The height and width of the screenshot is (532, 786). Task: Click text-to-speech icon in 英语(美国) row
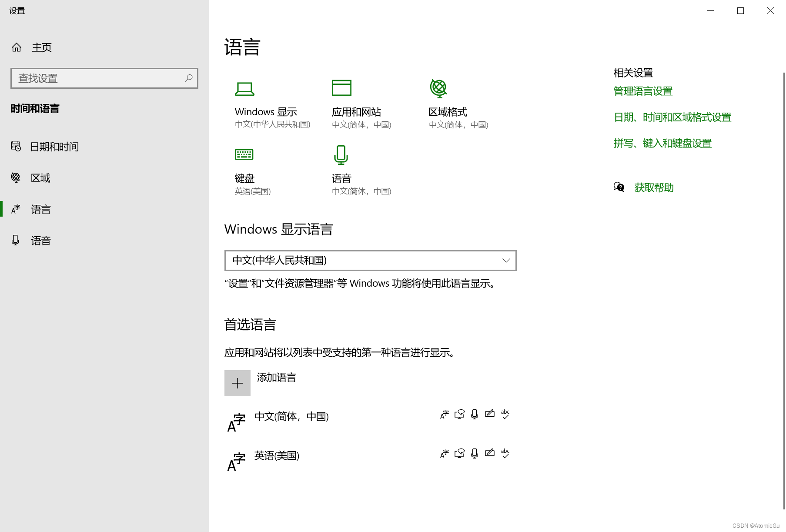460,453
